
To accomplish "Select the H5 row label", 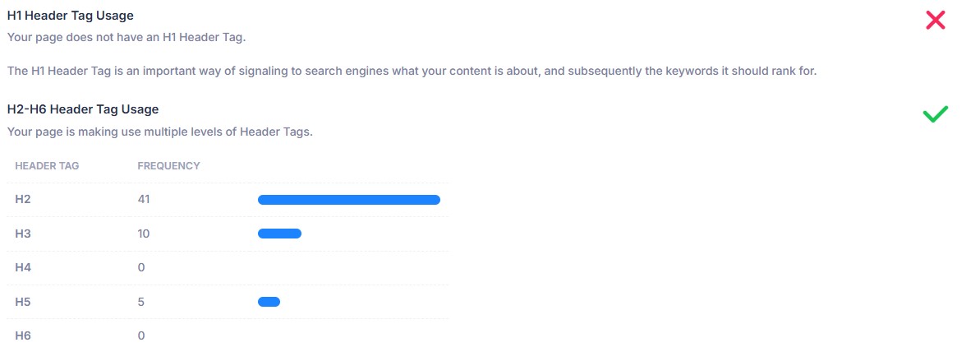I will point(22,302).
